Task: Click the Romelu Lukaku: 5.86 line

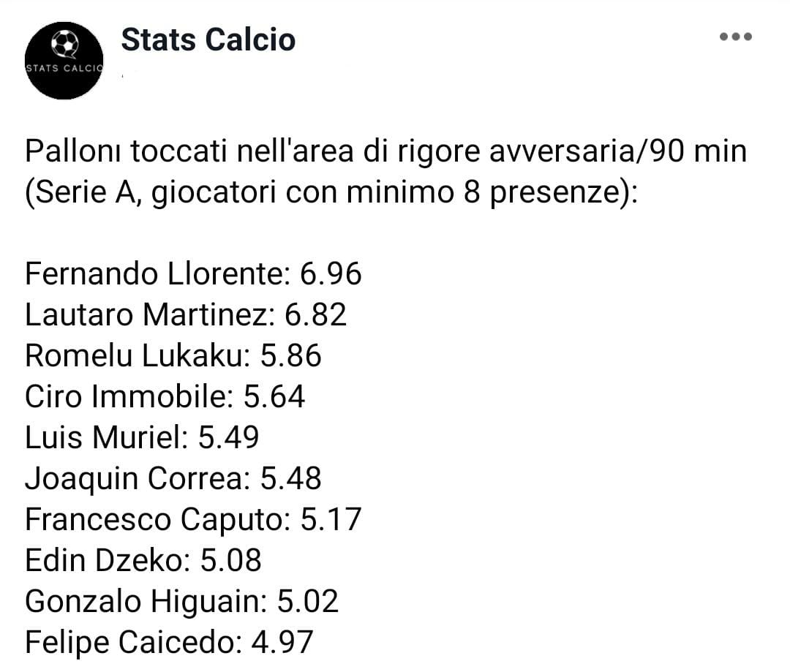Action: point(173,355)
